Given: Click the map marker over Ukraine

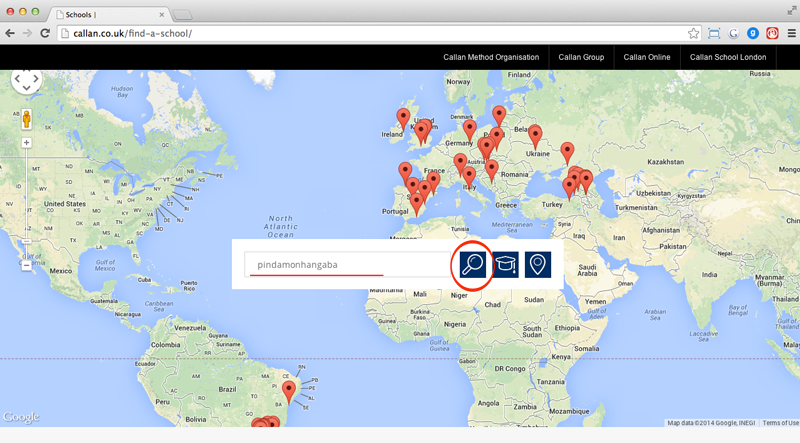Looking at the screenshot, I should (535, 137).
